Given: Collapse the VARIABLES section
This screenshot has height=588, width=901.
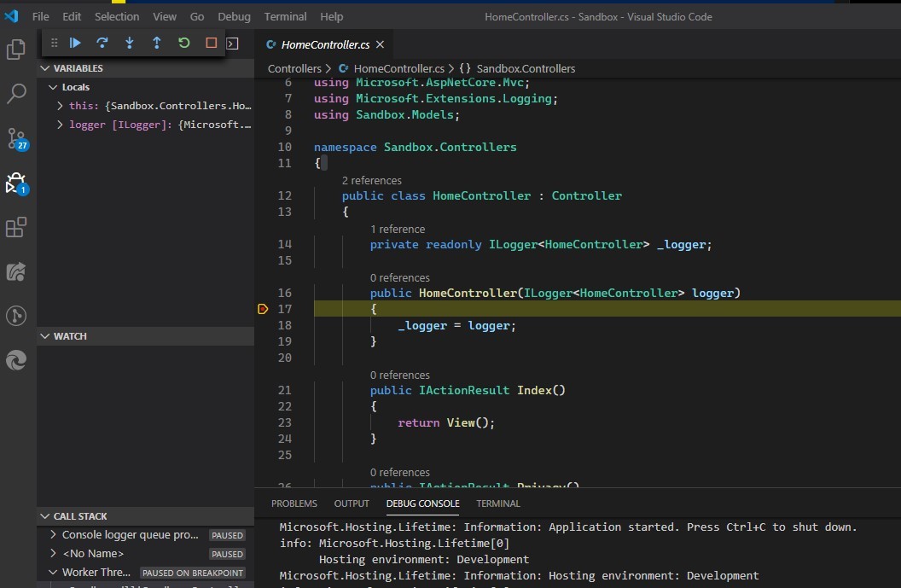Looking at the screenshot, I should 45,67.
